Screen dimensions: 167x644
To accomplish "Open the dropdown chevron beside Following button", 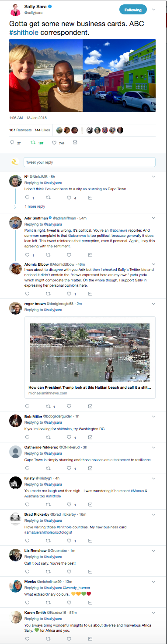I will click(153, 9).
